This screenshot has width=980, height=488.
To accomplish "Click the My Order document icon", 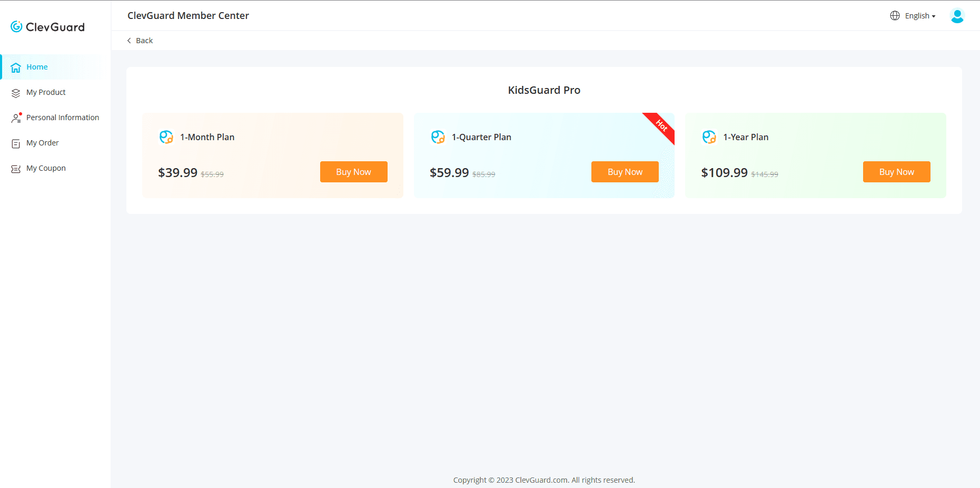I will pos(16,143).
